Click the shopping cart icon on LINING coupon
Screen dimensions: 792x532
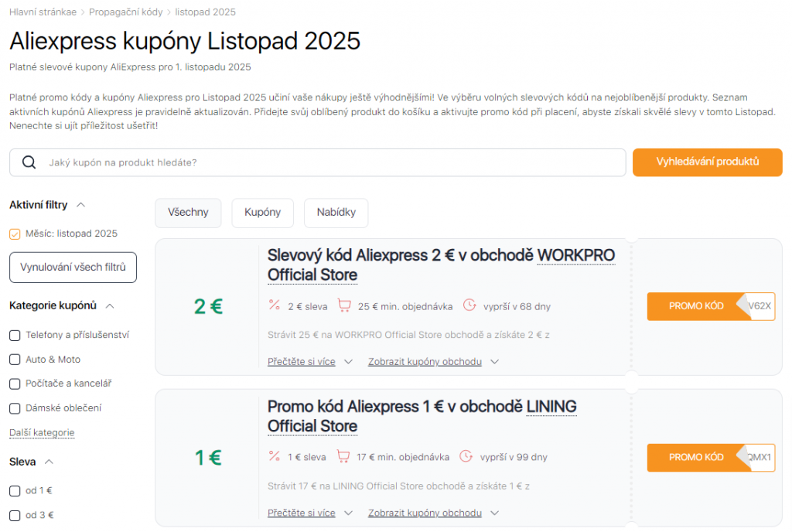pos(344,456)
